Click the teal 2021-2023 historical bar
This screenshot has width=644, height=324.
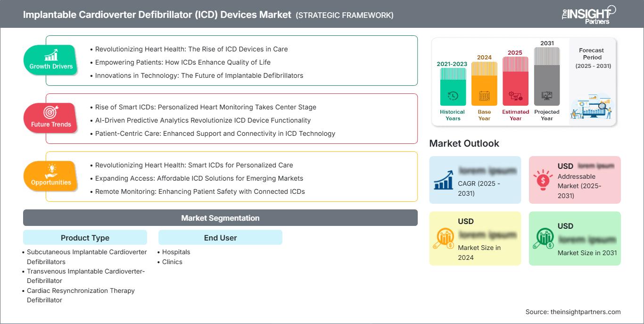pyautogui.click(x=453, y=86)
